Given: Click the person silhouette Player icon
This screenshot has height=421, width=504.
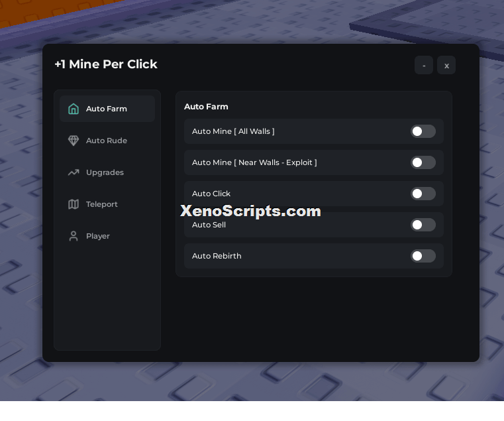Looking at the screenshot, I should [x=74, y=236].
